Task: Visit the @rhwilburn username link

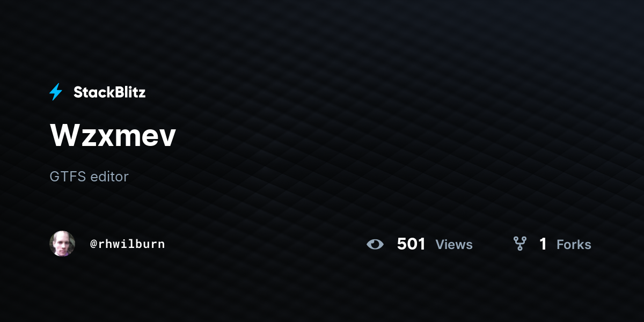Action: click(x=128, y=244)
